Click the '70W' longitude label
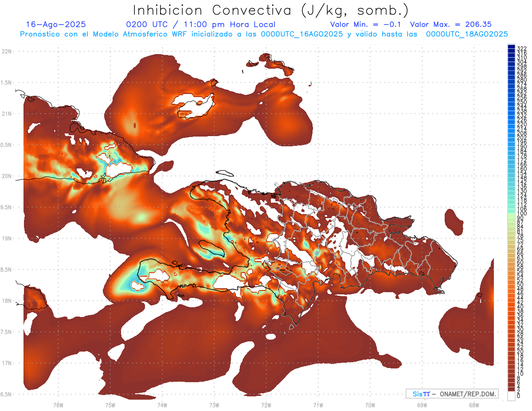532x411 pixels. coord(370,405)
